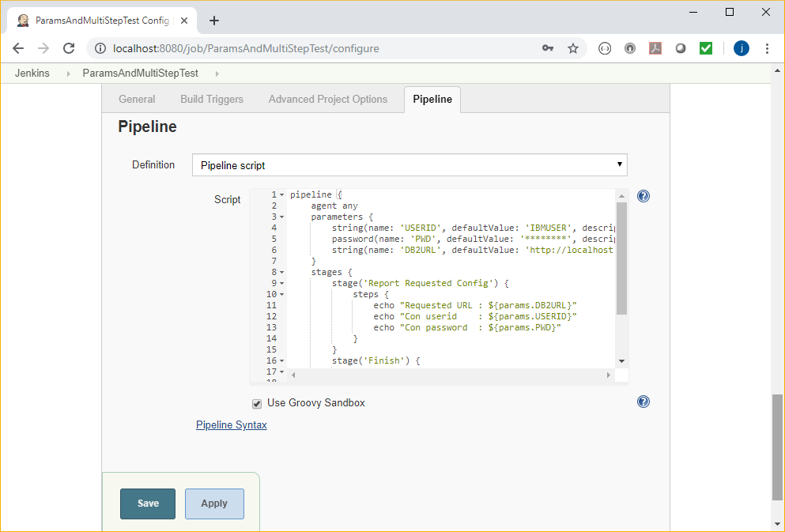Go back to the previous page
Screen dimensions: 785x532
(x=18, y=48)
